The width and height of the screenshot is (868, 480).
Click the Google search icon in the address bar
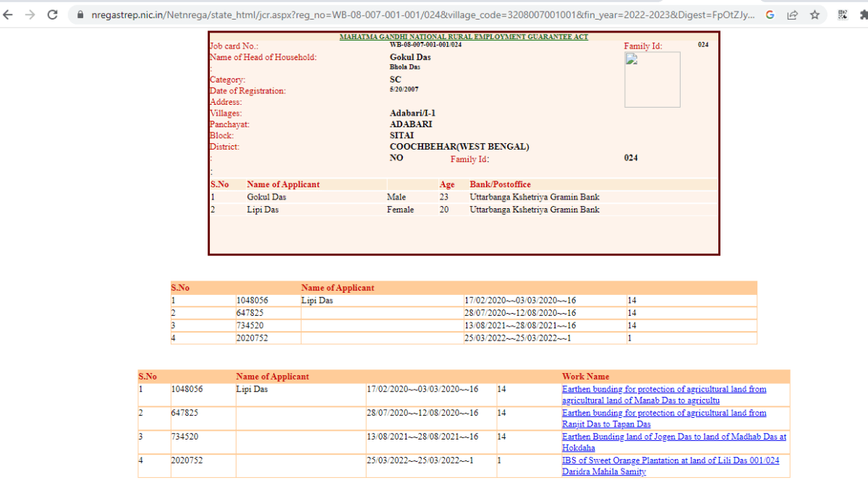(769, 13)
